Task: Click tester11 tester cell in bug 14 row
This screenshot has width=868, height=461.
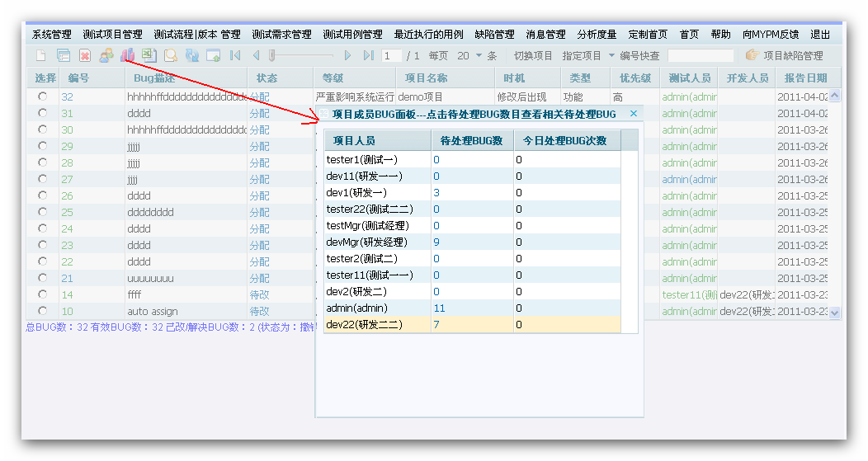Action: click(690, 295)
